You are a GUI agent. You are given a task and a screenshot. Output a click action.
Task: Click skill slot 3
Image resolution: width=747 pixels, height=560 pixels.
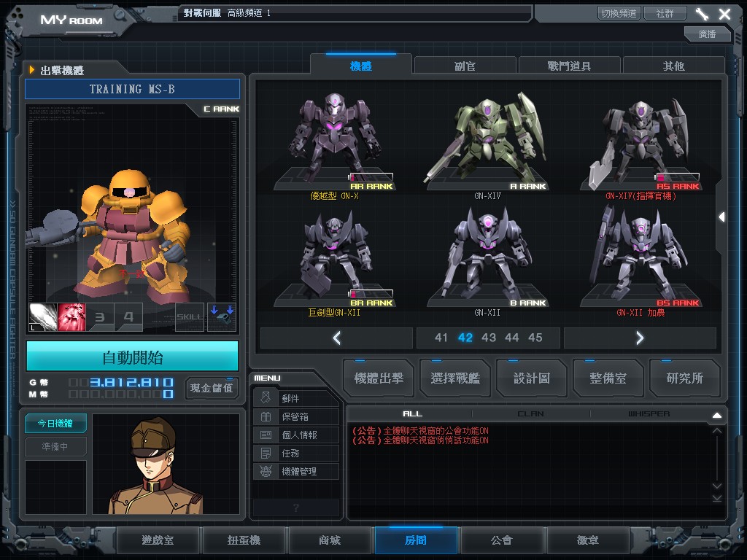[x=100, y=317]
